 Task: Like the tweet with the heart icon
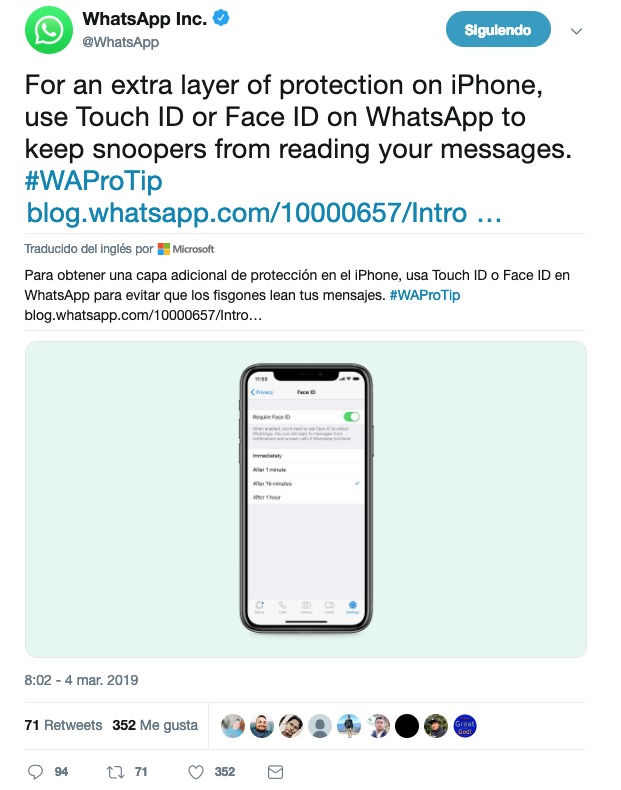tap(196, 771)
